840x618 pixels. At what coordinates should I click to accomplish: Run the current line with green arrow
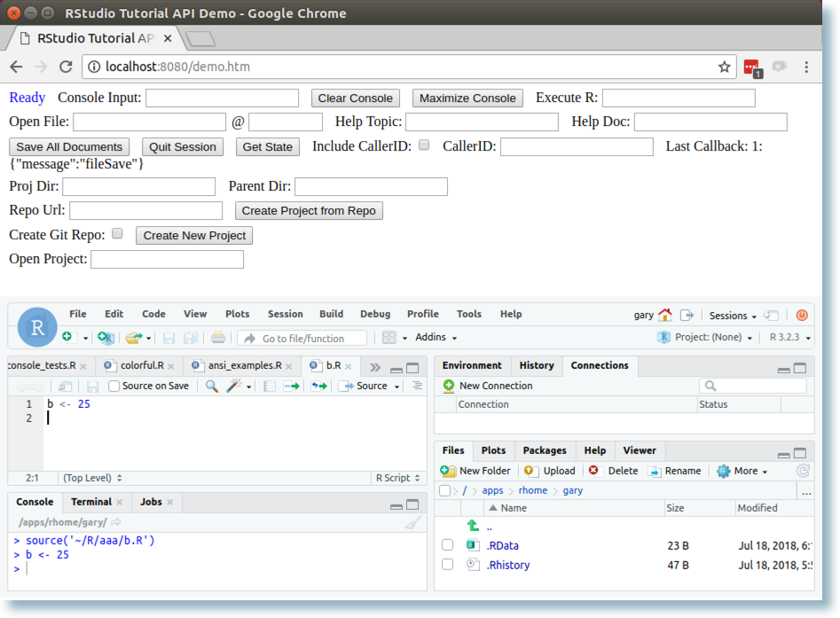(x=292, y=386)
